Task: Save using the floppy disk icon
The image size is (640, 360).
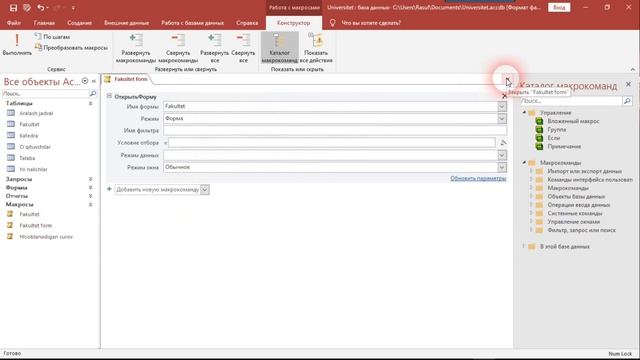Action: tap(13, 8)
